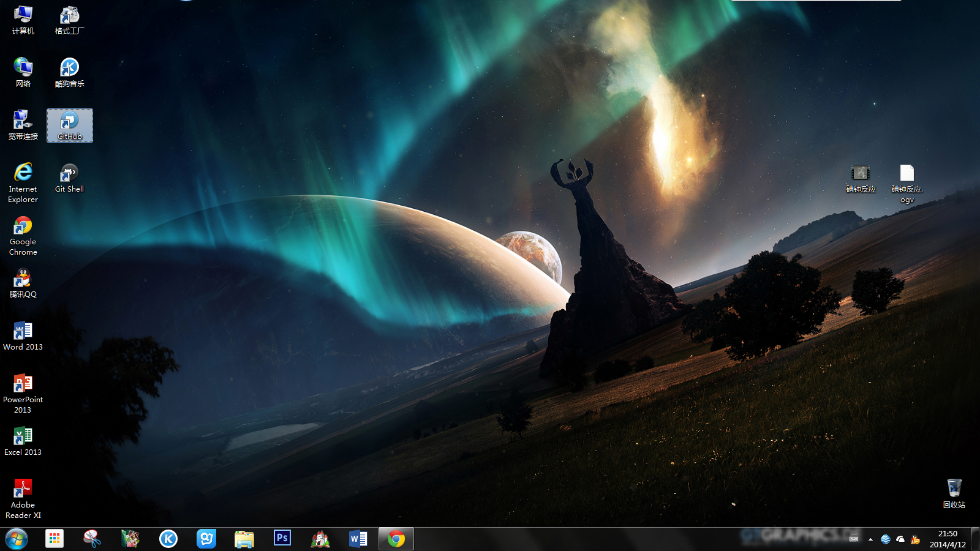This screenshot has width=980, height=551.
Task: Open the KuGou music taskbar icon
Action: pyautogui.click(x=168, y=539)
